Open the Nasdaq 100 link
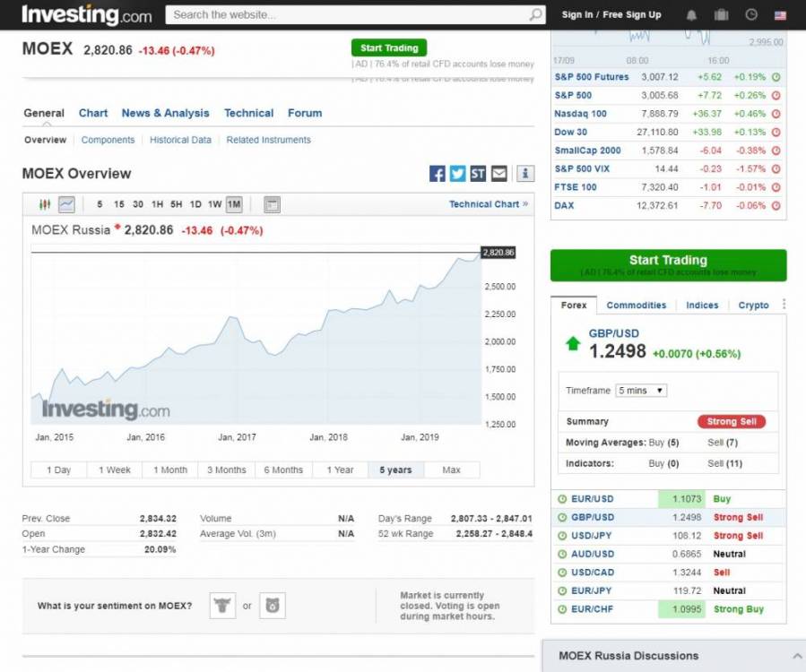The height and width of the screenshot is (672, 806). [580, 114]
